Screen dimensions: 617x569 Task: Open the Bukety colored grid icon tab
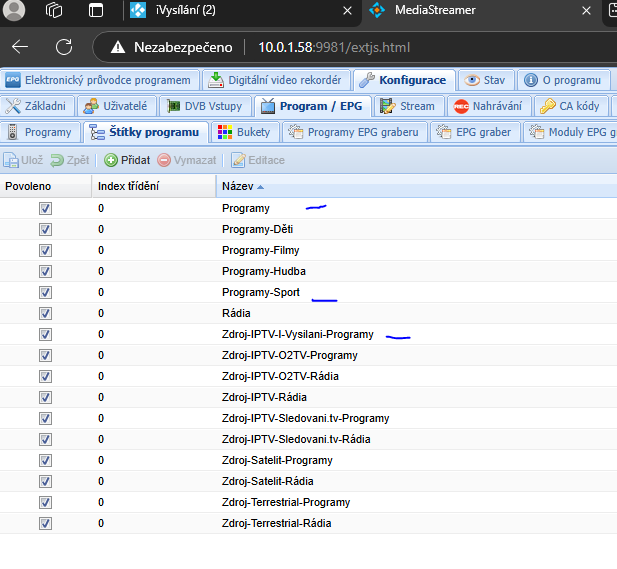[226, 132]
